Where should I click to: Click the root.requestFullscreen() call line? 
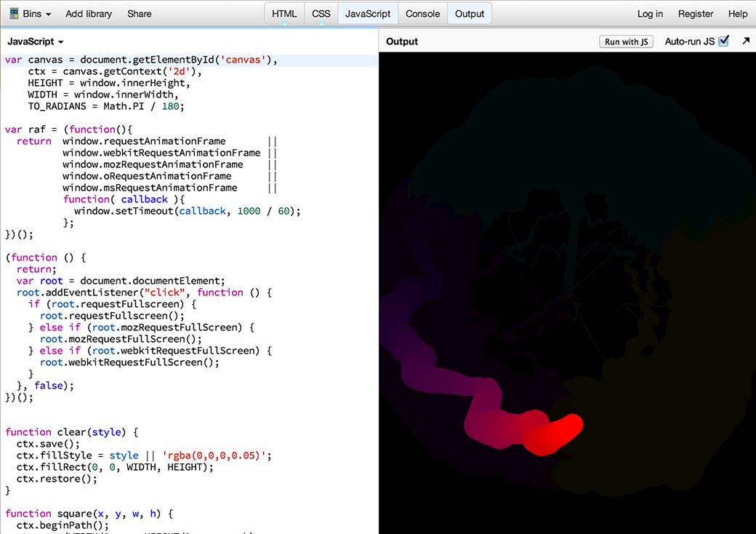[112, 316]
